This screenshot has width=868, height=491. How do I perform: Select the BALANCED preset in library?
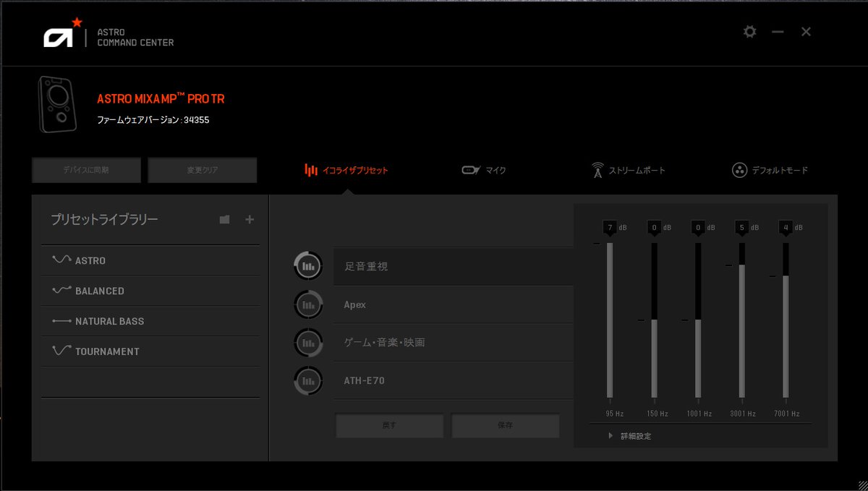coord(150,291)
